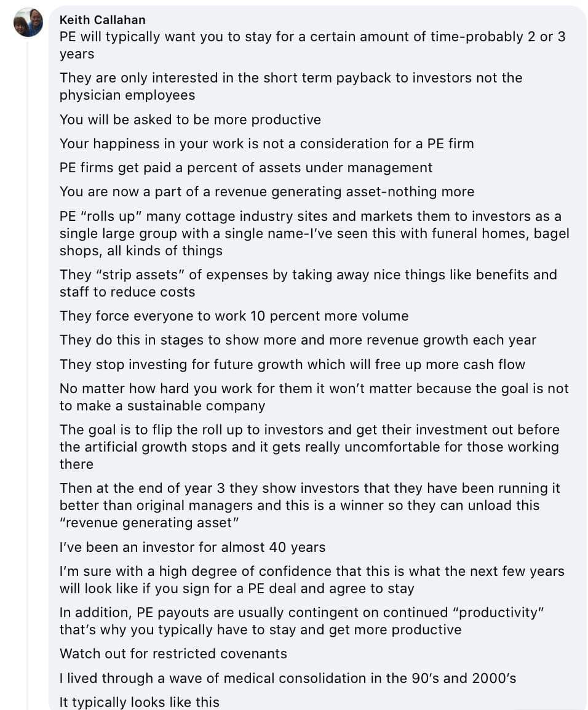The image size is (588, 710).
Task: Open Keith Callahan's profile name link
Action: point(102,20)
